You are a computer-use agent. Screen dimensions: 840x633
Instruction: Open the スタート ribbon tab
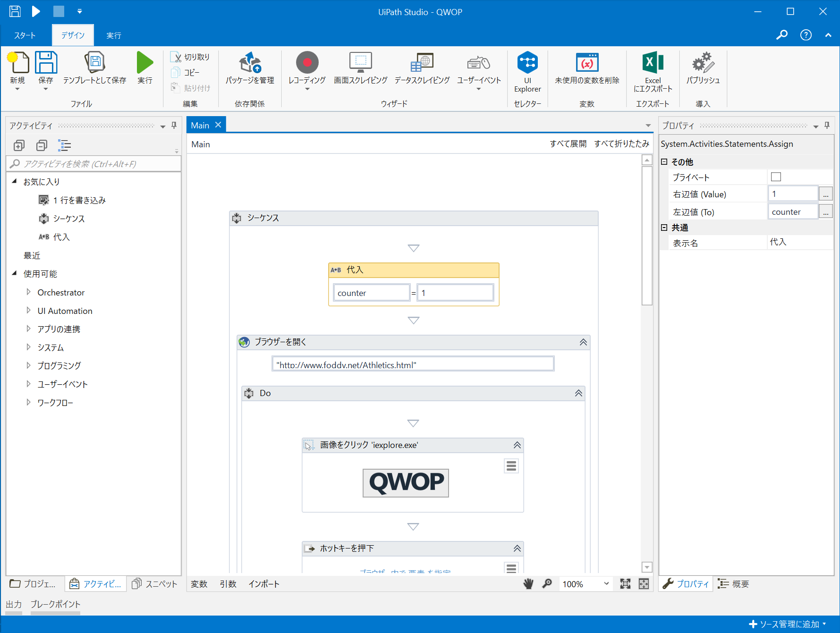coord(25,35)
